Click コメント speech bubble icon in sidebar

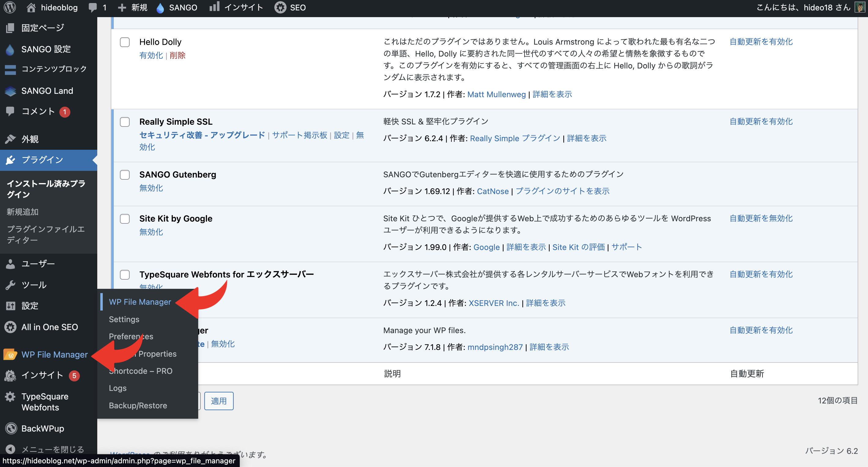[x=10, y=112]
